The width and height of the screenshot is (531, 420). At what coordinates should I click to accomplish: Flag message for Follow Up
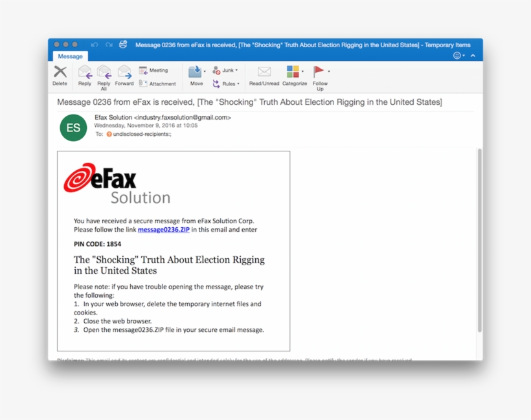[x=319, y=78]
